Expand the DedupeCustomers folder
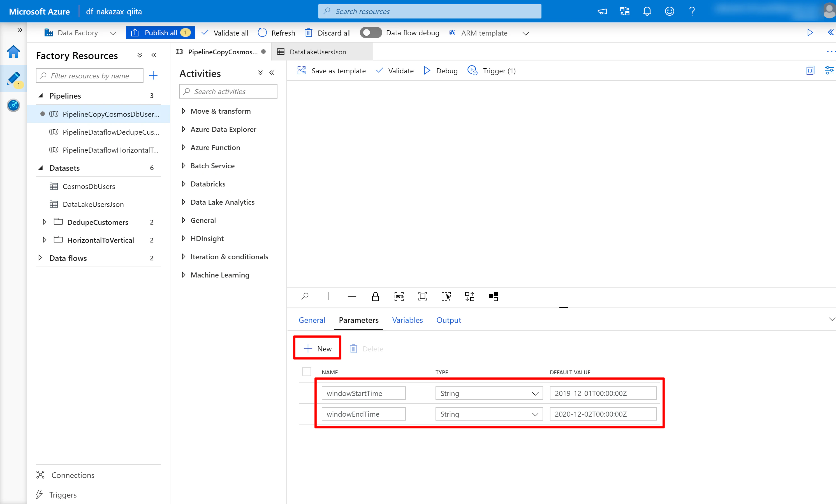 click(x=45, y=222)
